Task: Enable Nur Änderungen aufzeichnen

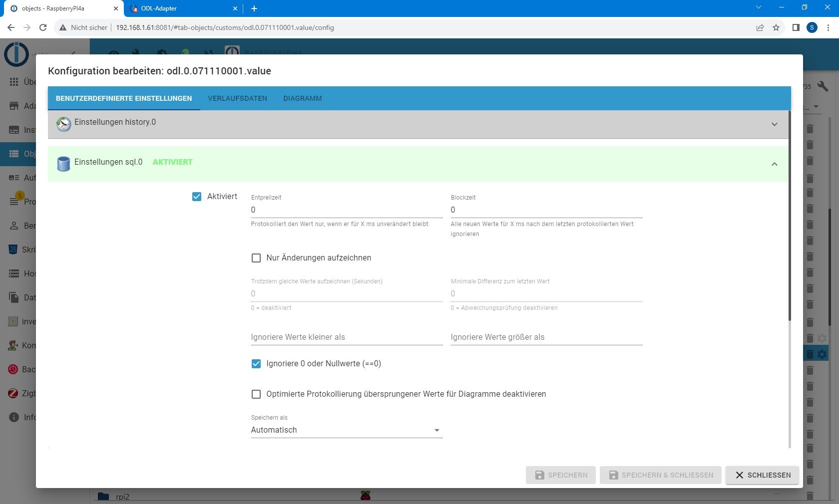Action: (256, 258)
